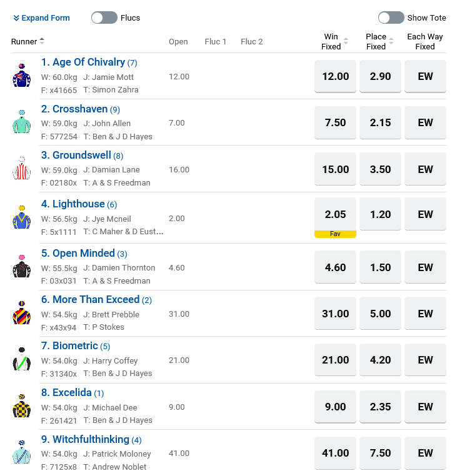Image resolution: width=457 pixels, height=476 pixels.
Task: Click Age Of Chivalry jockey silks icon
Action: [21, 76]
